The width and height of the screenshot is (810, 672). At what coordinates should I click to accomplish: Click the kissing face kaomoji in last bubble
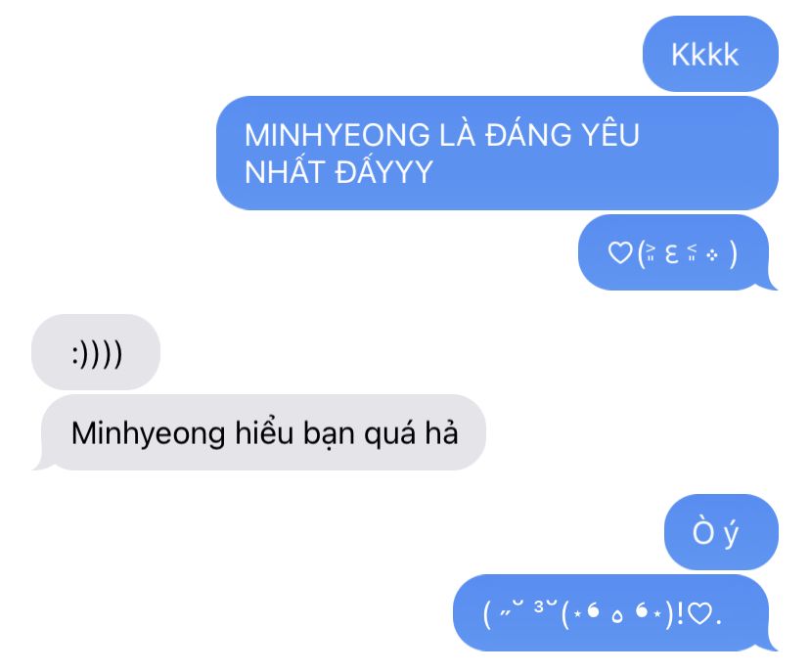[520, 612]
